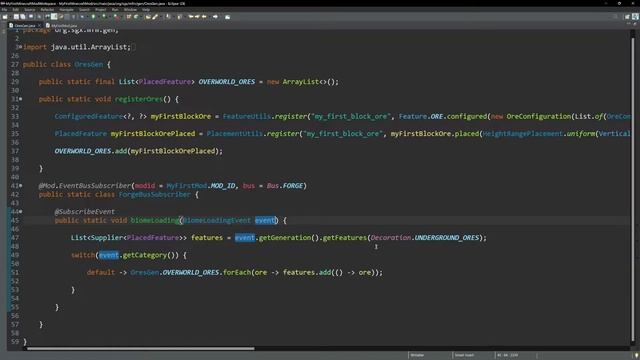Click the New file toolbar icon

tap(5, 17)
